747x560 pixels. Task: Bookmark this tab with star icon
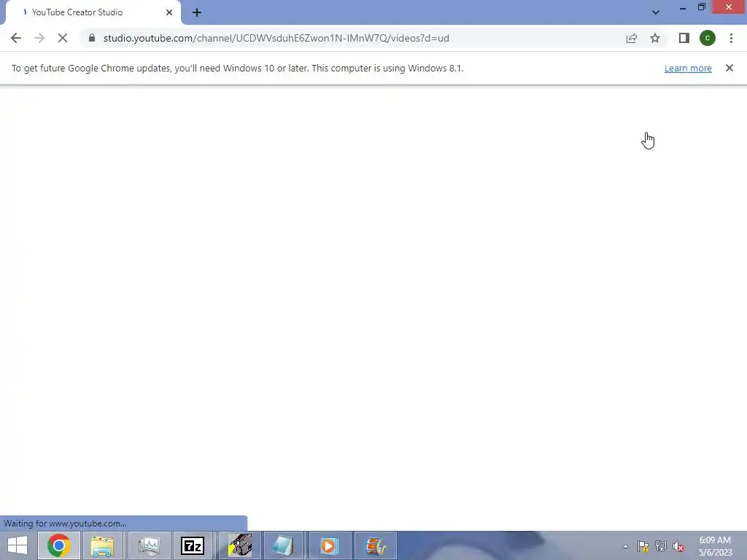click(x=655, y=38)
